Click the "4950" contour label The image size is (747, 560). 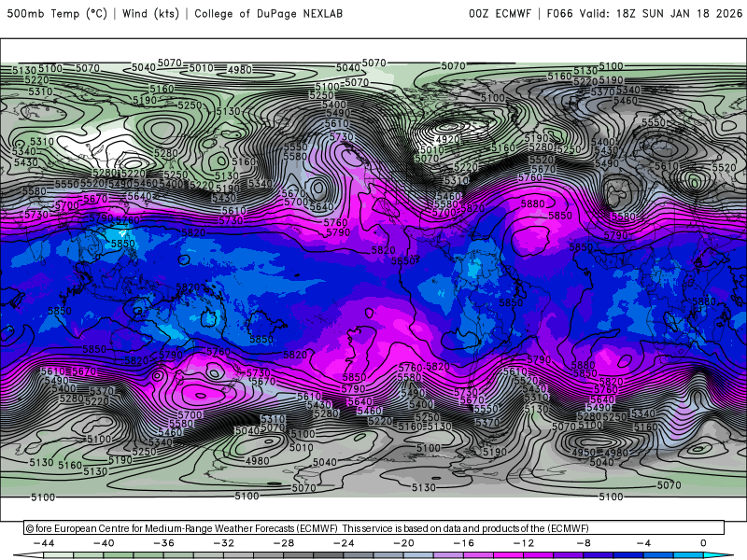click(x=584, y=453)
